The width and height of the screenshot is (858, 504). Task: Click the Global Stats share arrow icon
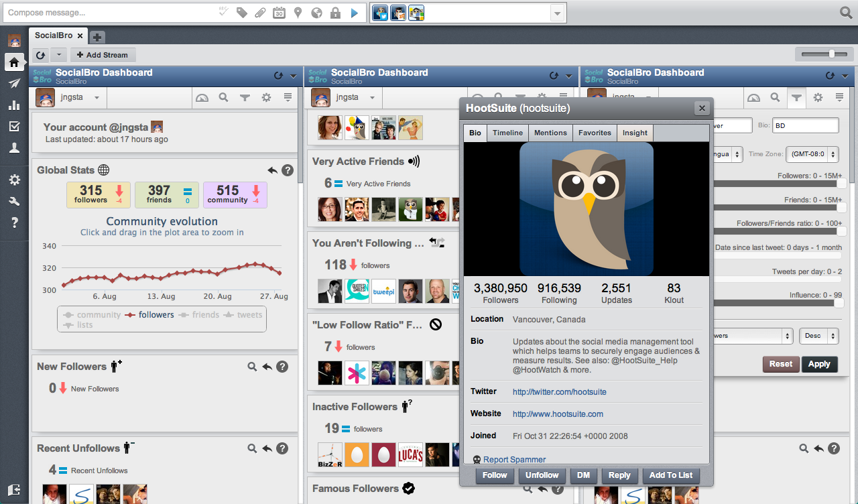coord(272,170)
